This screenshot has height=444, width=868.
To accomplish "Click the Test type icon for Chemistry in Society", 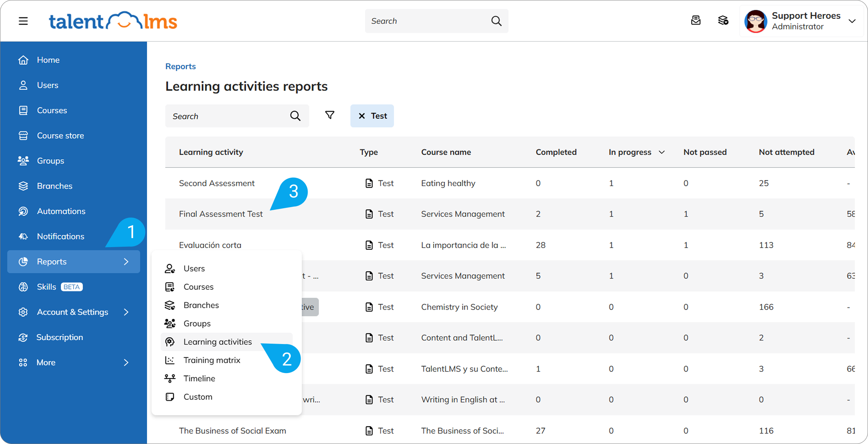I will pyautogui.click(x=369, y=307).
